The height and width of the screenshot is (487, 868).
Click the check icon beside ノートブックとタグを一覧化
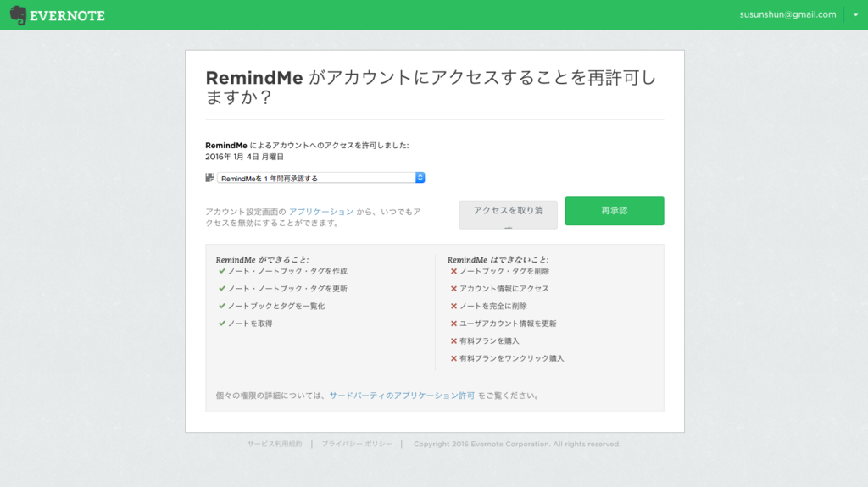222,306
